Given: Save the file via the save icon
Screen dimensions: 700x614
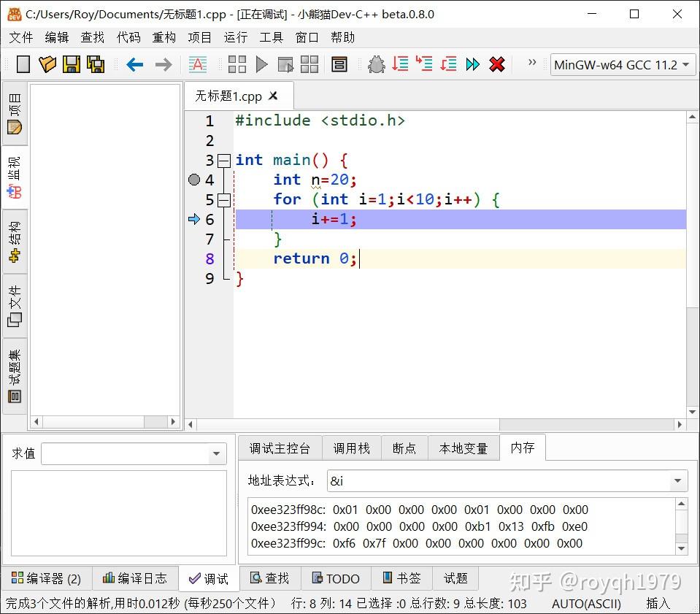Looking at the screenshot, I should pyautogui.click(x=71, y=64).
